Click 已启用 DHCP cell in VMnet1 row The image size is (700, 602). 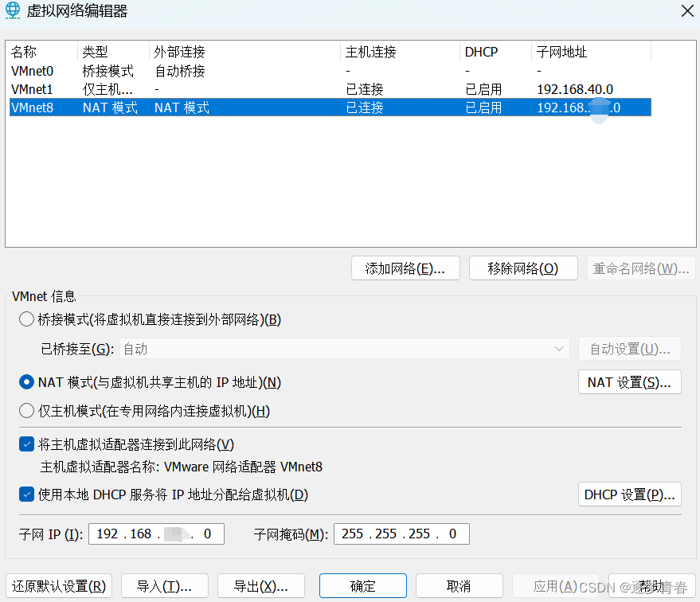pos(483,89)
